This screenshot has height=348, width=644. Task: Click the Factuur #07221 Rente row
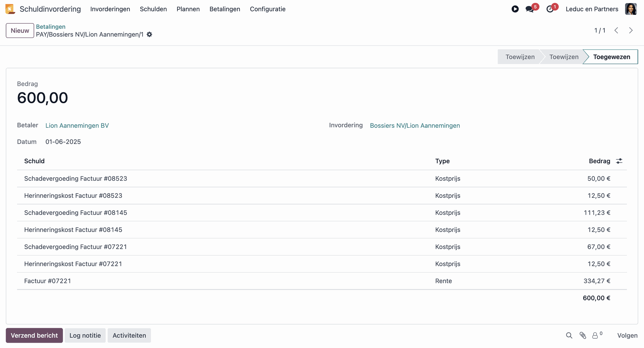click(x=48, y=281)
